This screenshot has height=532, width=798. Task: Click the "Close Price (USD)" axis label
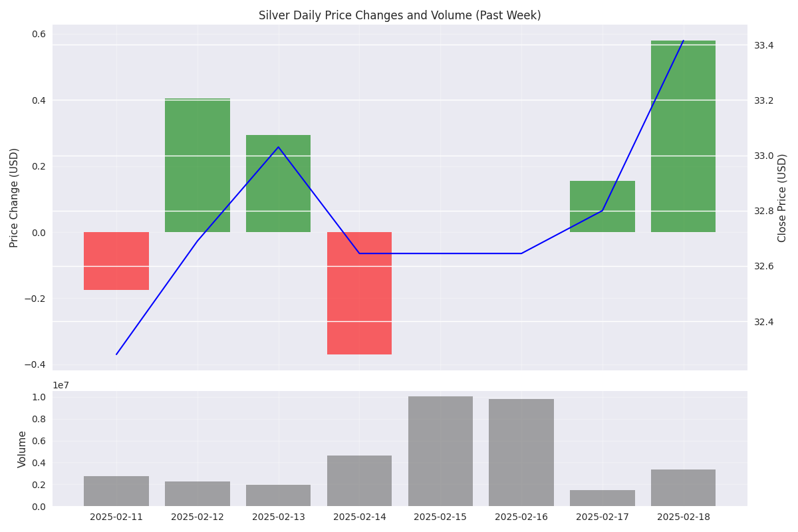click(x=782, y=198)
